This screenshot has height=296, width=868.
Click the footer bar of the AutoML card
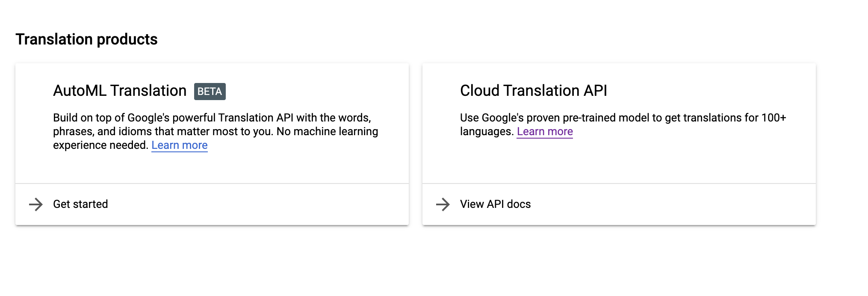(213, 204)
